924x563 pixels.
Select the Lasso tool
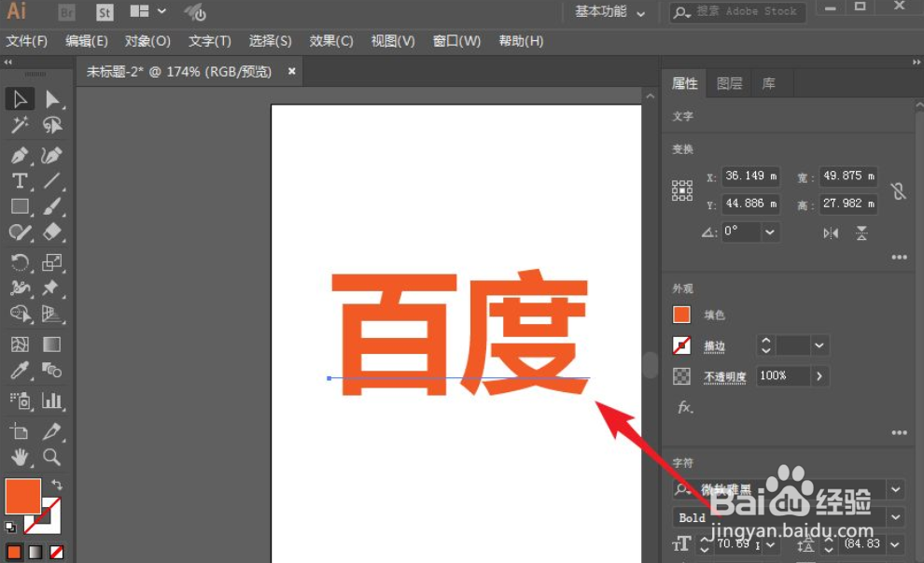click(52, 125)
